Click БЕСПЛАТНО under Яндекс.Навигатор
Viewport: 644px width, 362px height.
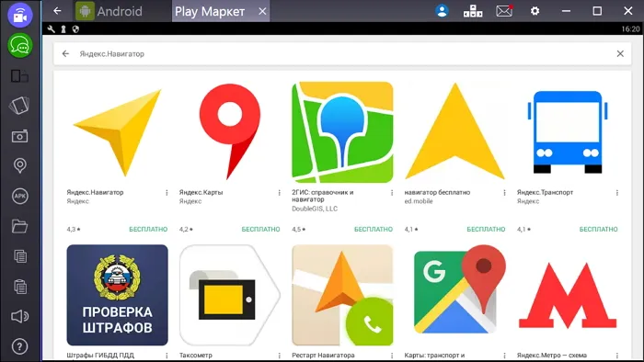(x=148, y=229)
